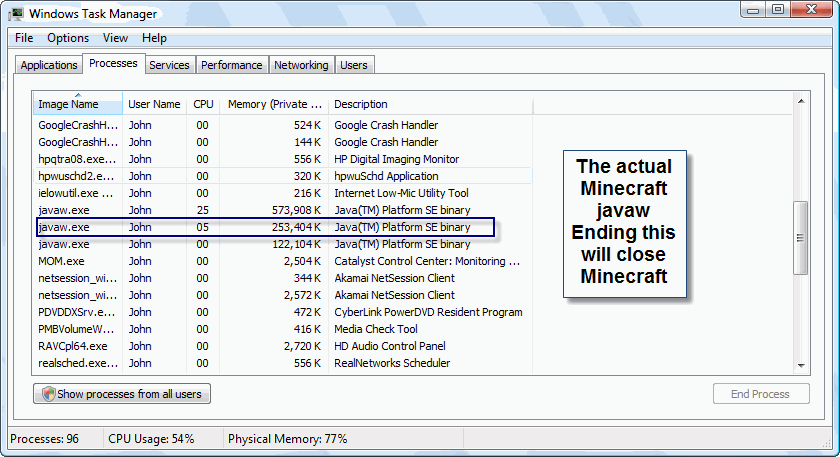The width and height of the screenshot is (840, 457).
Task: Click the RealNetworks Scheduler description
Action: [x=392, y=363]
